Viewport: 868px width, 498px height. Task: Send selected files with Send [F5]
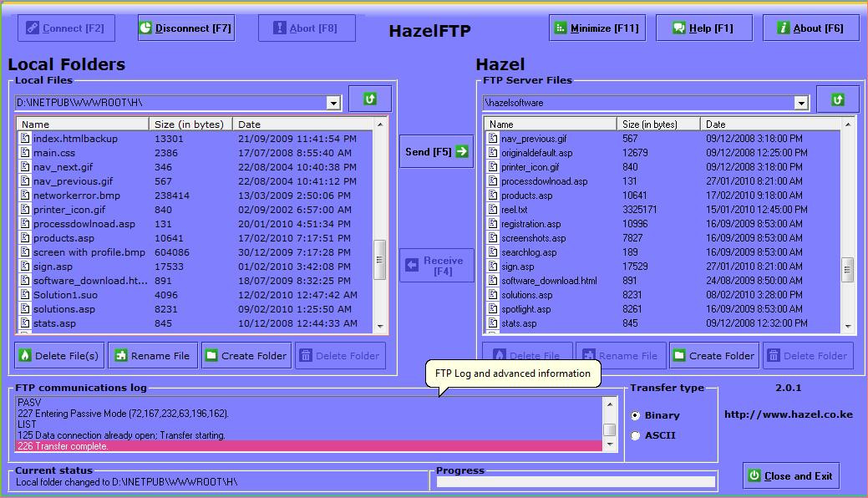(437, 151)
